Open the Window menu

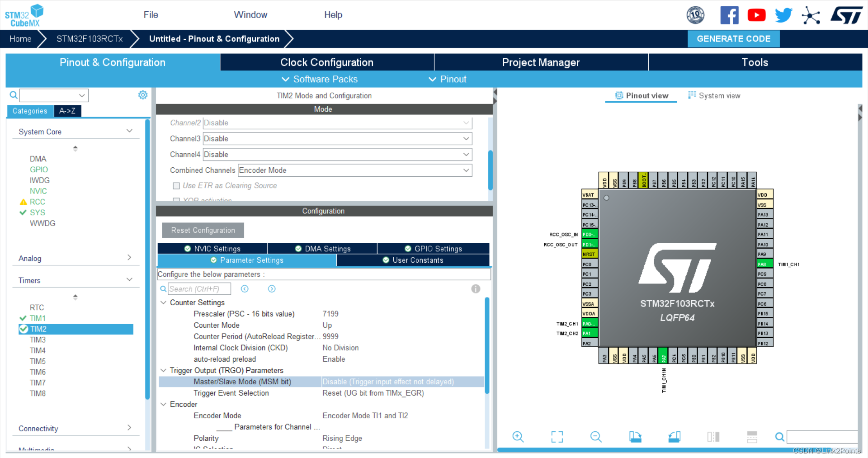(x=250, y=15)
